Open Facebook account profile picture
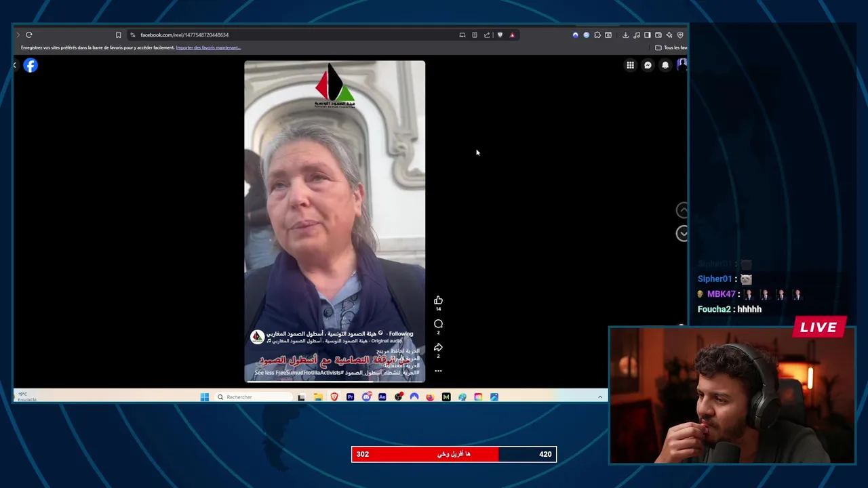868x488 pixels. pyautogui.click(x=682, y=64)
